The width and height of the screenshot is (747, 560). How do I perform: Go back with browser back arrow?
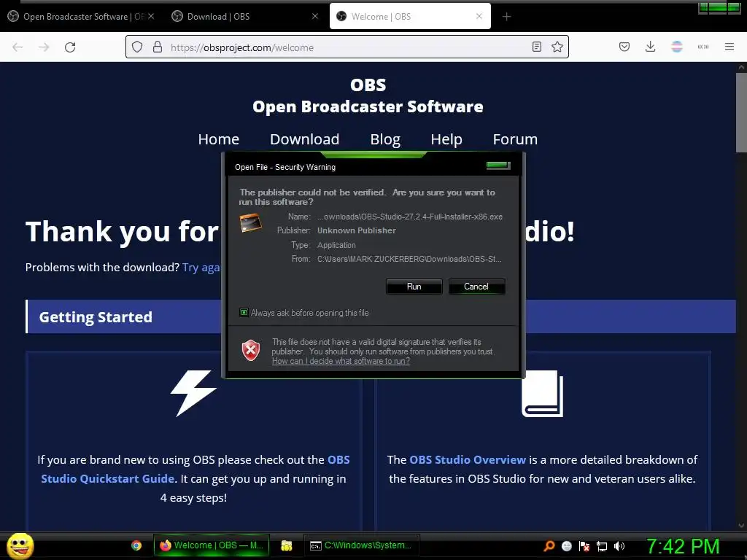18,47
